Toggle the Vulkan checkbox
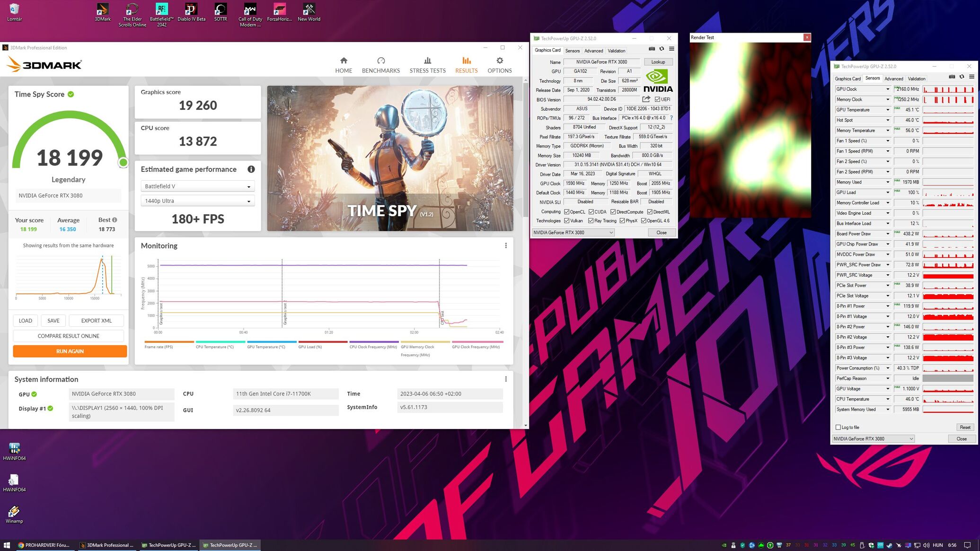980x551 pixels. 566,221
